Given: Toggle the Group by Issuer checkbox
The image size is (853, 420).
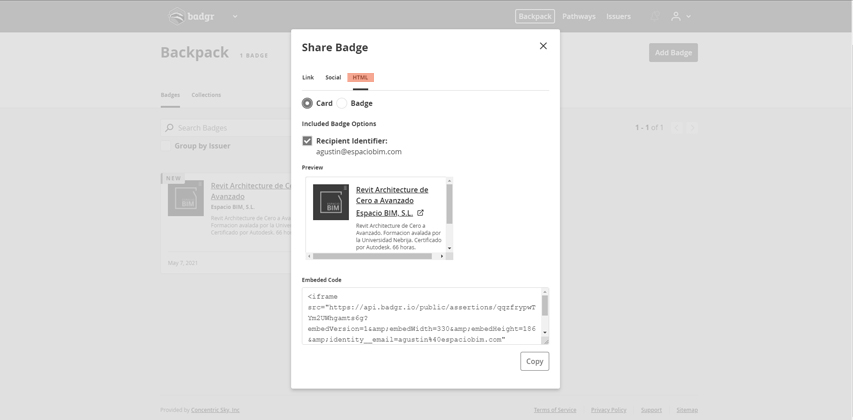Looking at the screenshot, I should pyautogui.click(x=165, y=146).
